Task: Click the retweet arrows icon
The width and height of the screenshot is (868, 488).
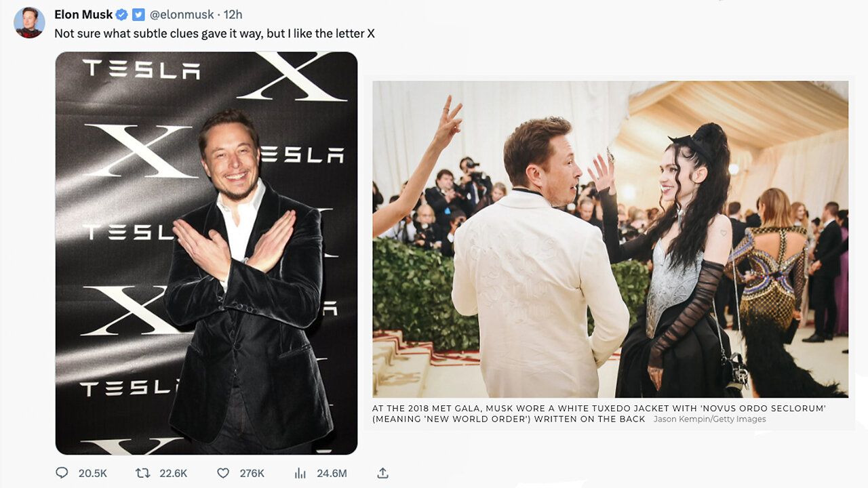Action: point(143,473)
